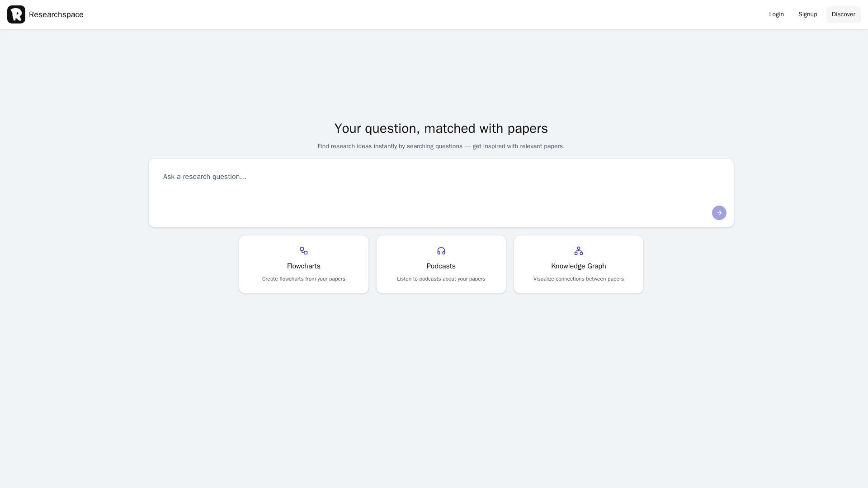Viewport: 868px width, 488px height.
Task: Click "Visualize connections between papers" text
Action: 579,279
